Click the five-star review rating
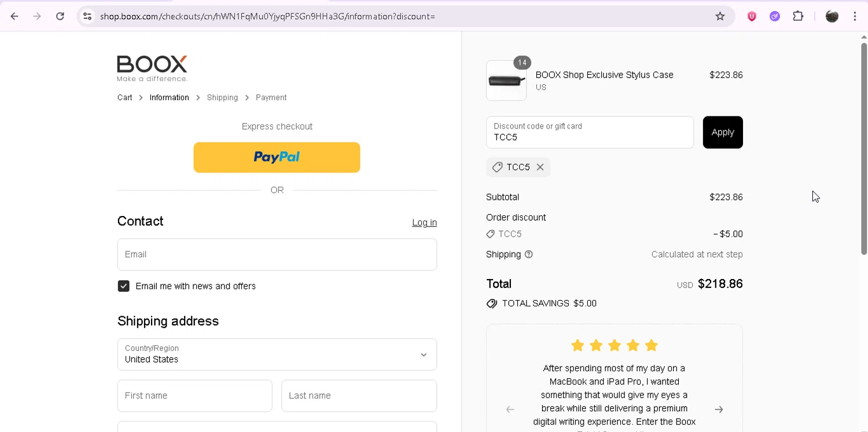This screenshot has height=432, width=868. pos(615,346)
